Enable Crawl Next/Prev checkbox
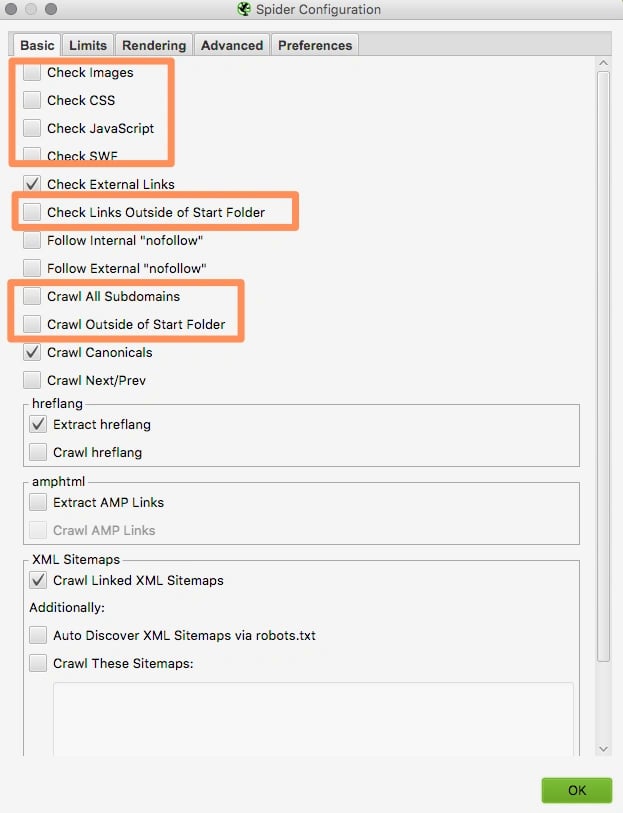 click(x=32, y=380)
